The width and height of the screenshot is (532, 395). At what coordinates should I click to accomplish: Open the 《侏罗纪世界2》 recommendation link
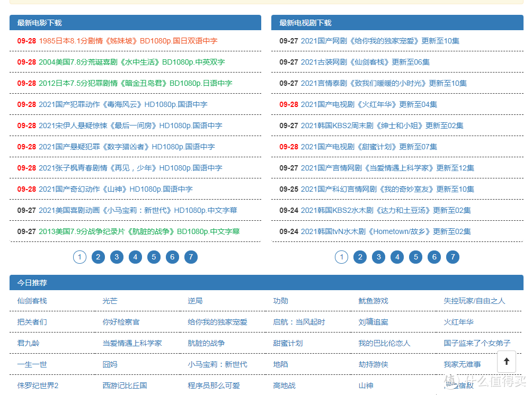pos(37,385)
